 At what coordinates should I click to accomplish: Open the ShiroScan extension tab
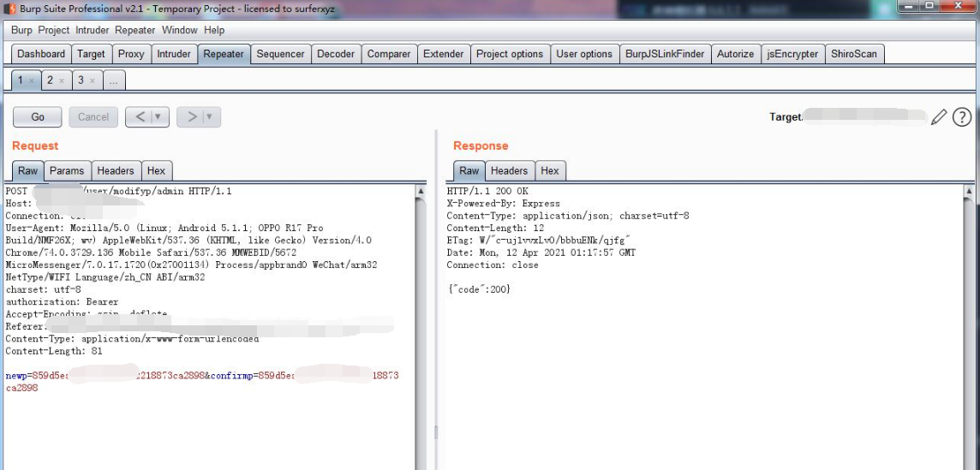pyautogui.click(x=854, y=54)
